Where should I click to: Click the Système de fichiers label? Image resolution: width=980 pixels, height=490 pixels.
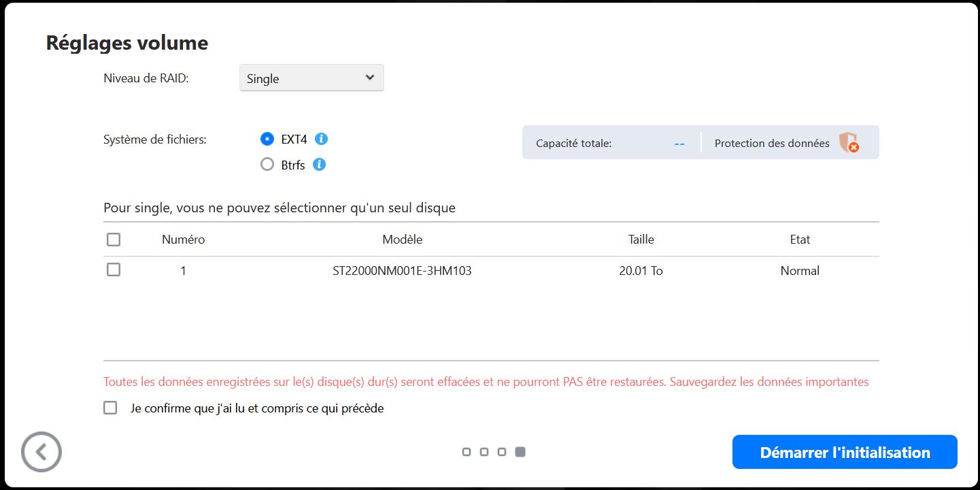pos(154,140)
